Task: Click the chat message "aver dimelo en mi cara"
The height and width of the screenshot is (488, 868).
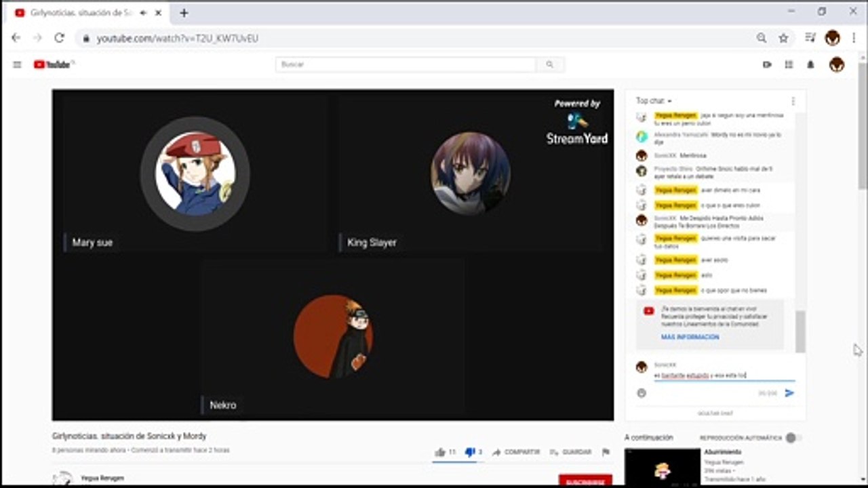Action: pyautogui.click(x=730, y=190)
